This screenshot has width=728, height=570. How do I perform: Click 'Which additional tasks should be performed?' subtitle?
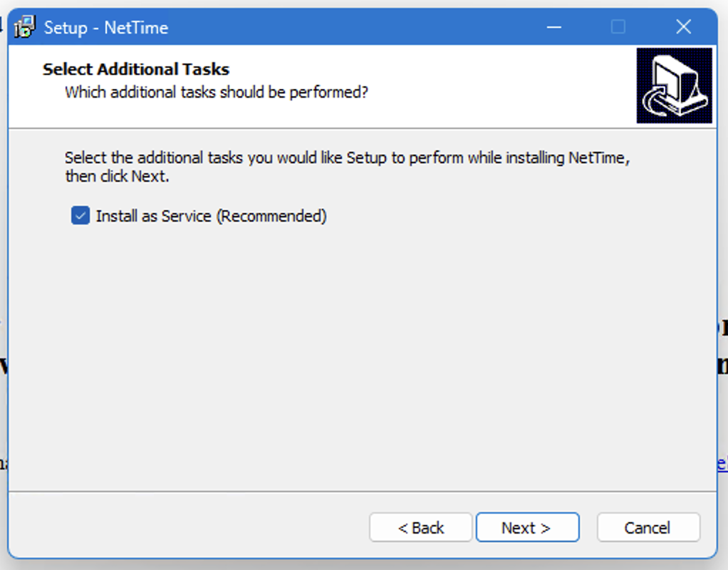pos(217,93)
